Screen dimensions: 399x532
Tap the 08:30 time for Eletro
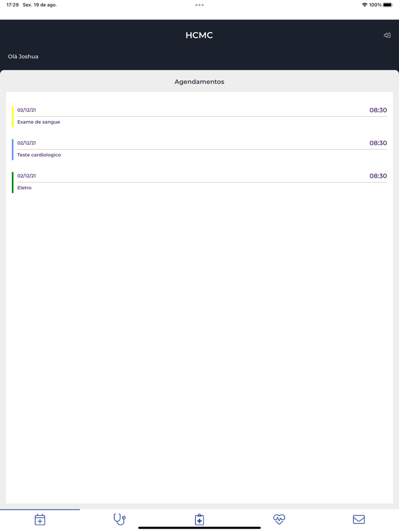(x=378, y=176)
